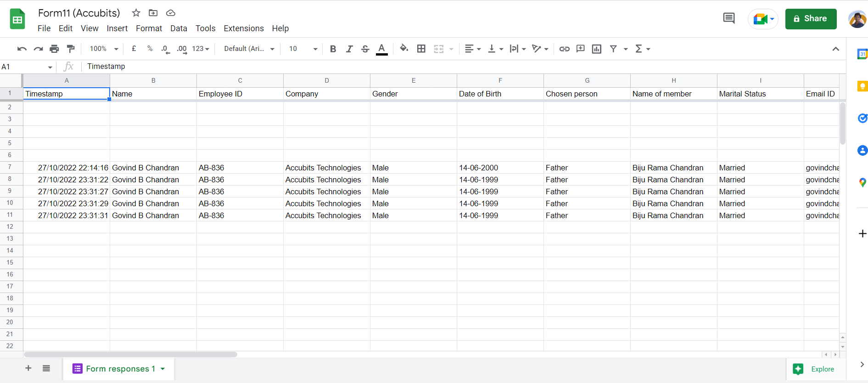
Task: Open Google account avatar
Action: point(857,19)
